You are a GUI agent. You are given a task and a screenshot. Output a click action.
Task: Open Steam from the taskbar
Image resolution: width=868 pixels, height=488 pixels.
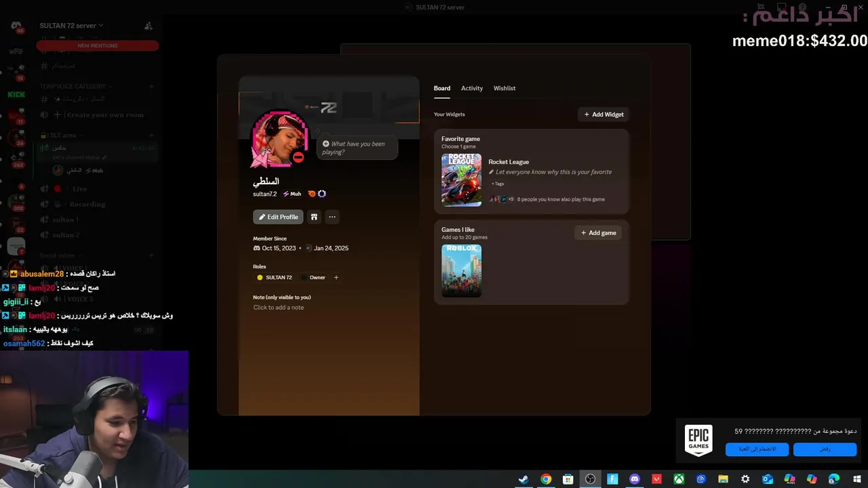pyautogui.click(x=524, y=479)
